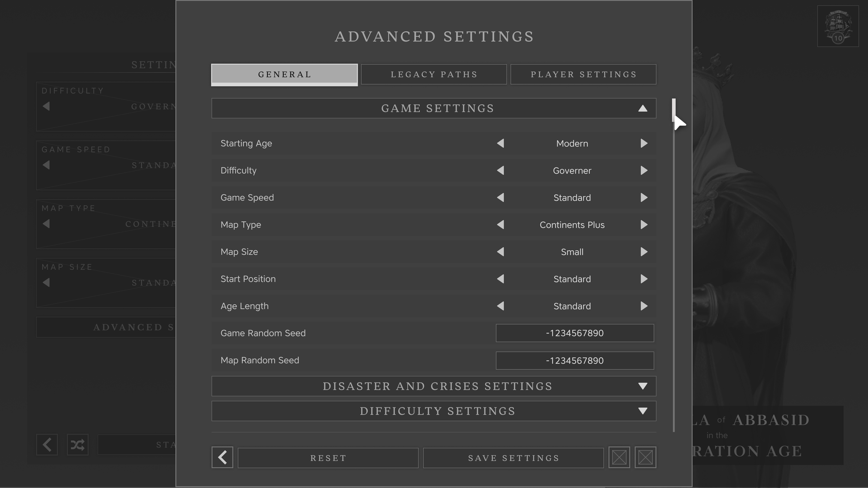Change Start Position with left arrow
Screen dimensions: 868x488
[x=500, y=279]
